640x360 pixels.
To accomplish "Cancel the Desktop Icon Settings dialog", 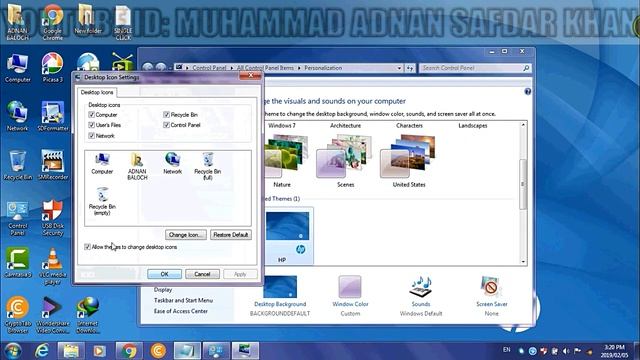I will [x=202, y=274].
